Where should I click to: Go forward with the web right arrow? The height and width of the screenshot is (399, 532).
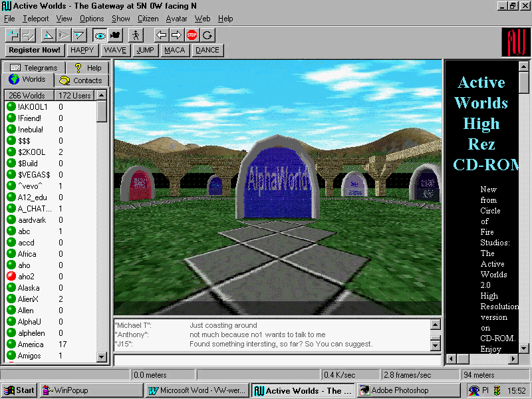tap(176, 35)
